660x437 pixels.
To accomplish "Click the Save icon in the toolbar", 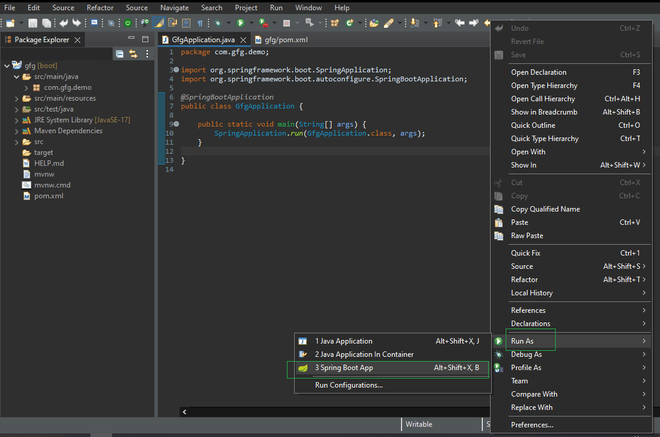I will [32, 22].
